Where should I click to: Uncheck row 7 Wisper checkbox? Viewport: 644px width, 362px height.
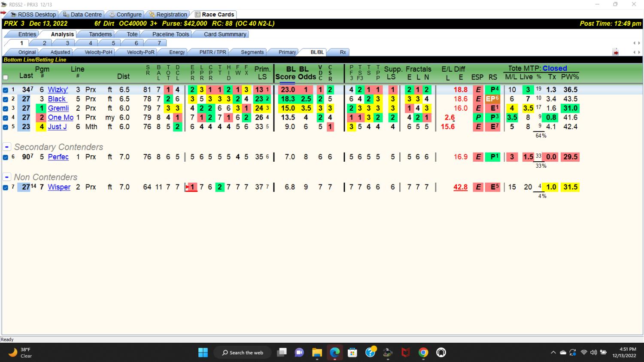[6, 187]
